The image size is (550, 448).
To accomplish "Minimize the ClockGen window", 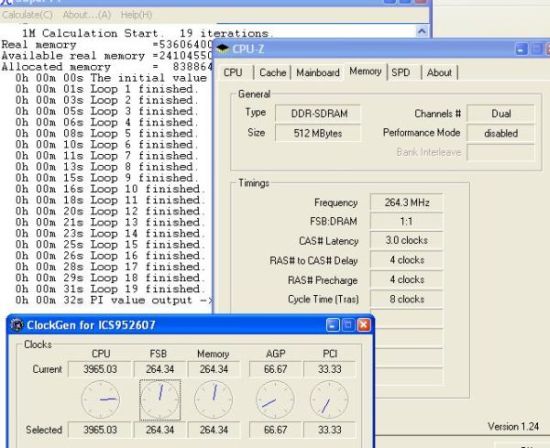I will pos(333,325).
